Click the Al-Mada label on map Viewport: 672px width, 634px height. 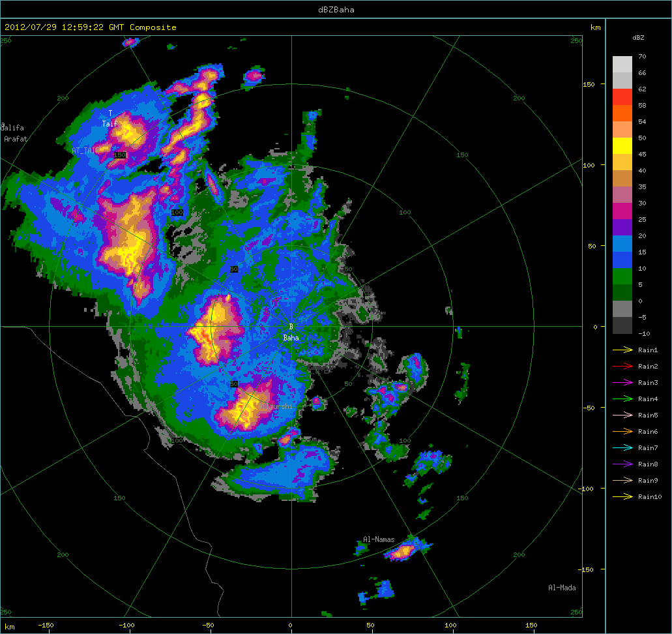tap(562, 588)
